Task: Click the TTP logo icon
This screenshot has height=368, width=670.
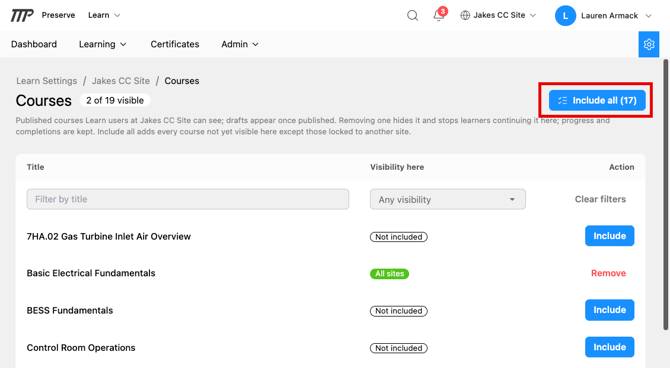Action: pos(22,15)
